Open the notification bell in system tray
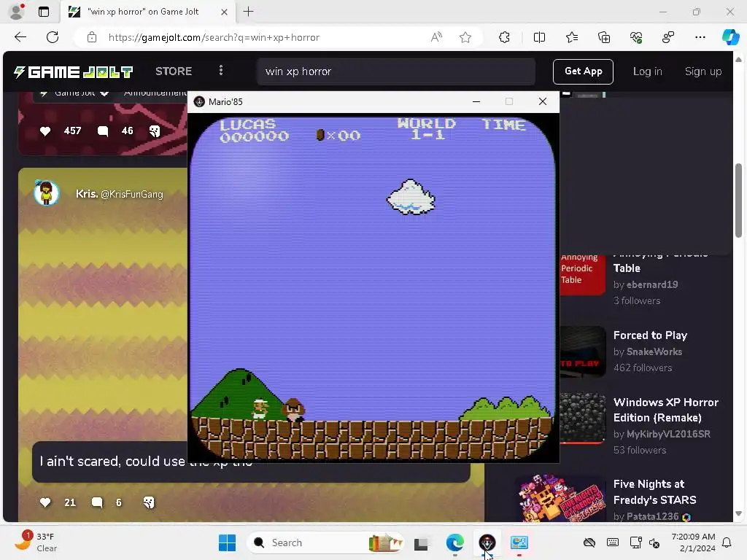747x560 pixels. tap(727, 542)
